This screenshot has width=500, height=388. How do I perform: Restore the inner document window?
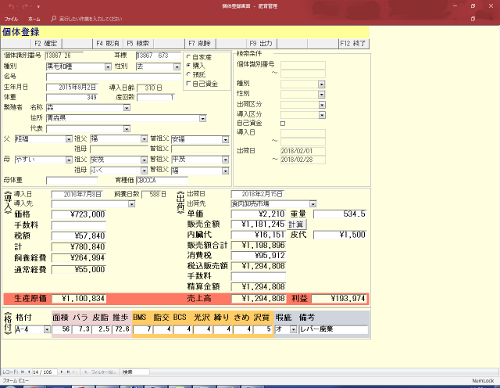point(473,19)
